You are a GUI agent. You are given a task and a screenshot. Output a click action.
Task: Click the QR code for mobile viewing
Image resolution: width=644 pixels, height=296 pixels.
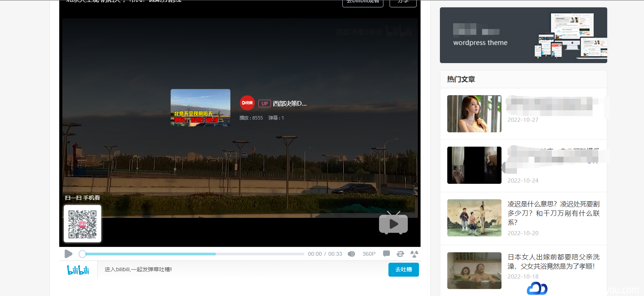click(82, 224)
